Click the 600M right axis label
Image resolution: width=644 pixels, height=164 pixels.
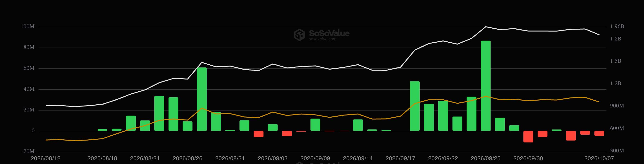(x=617, y=128)
